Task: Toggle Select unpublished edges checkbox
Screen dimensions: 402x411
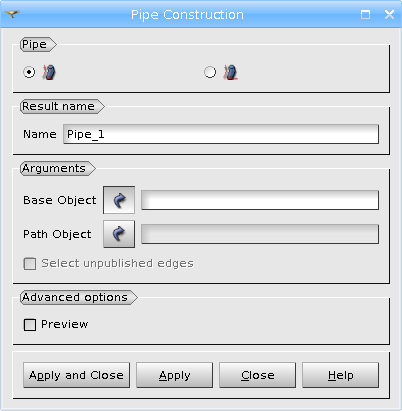Action: pyautogui.click(x=30, y=264)
